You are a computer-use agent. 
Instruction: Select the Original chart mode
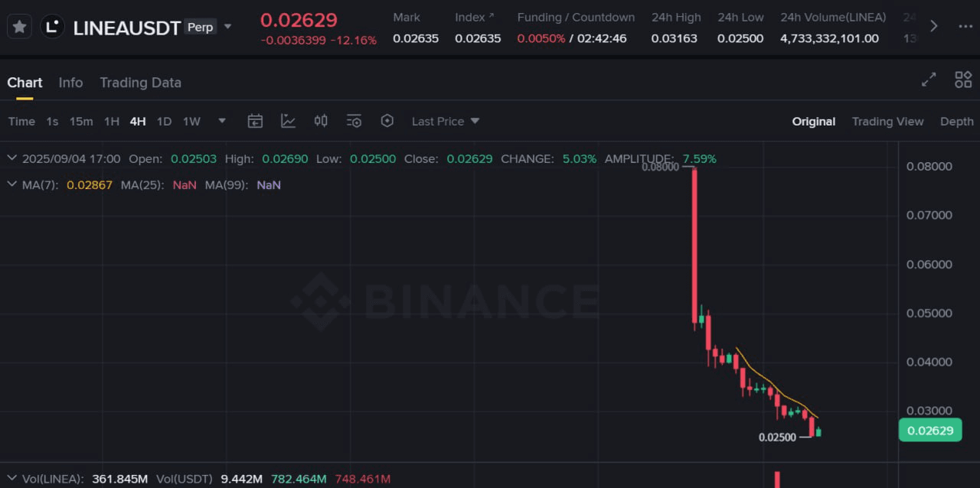pyautogui.click(x=813, y=122)
